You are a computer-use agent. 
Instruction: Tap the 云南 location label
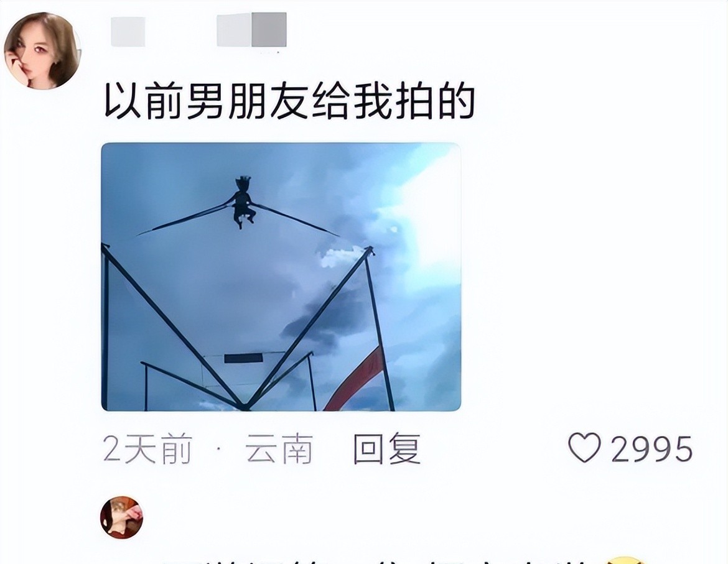pos(279,448)
